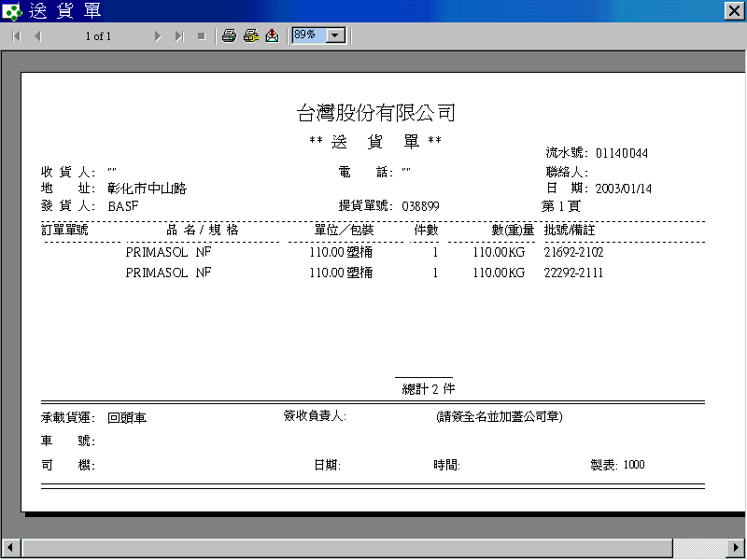Open the zoom percentage dropdown arrow
The height and width of the screenshot is (560, 747).
click(x=335, y=35)
